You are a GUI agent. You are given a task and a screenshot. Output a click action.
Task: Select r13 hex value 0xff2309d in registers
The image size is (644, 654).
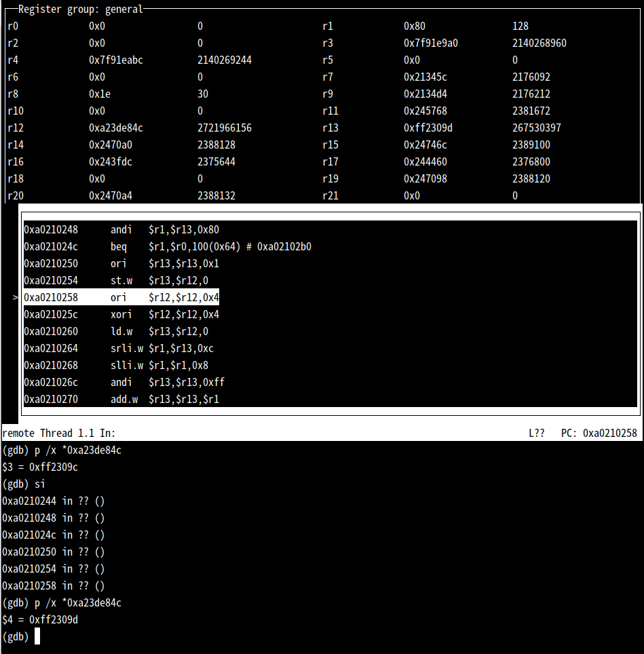pyautogui.click(x=428, y=128)
